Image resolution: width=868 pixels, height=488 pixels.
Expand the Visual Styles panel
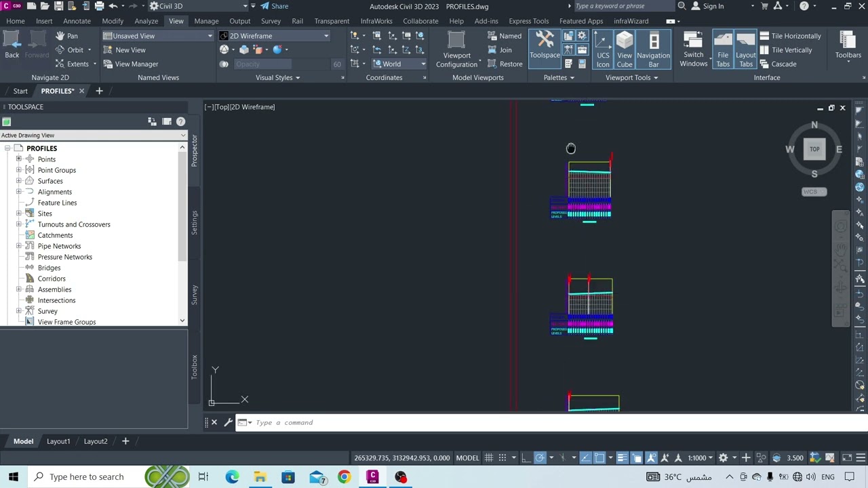coord(278,77)
